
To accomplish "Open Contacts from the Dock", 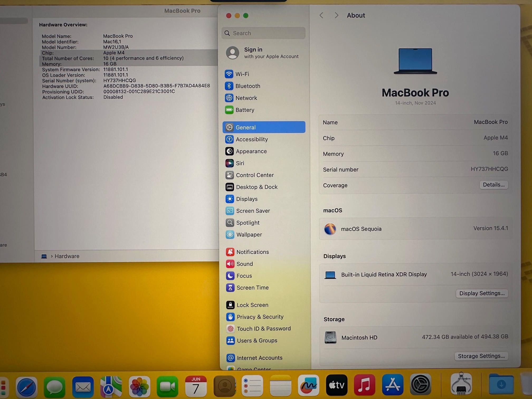I will [224, 386].
